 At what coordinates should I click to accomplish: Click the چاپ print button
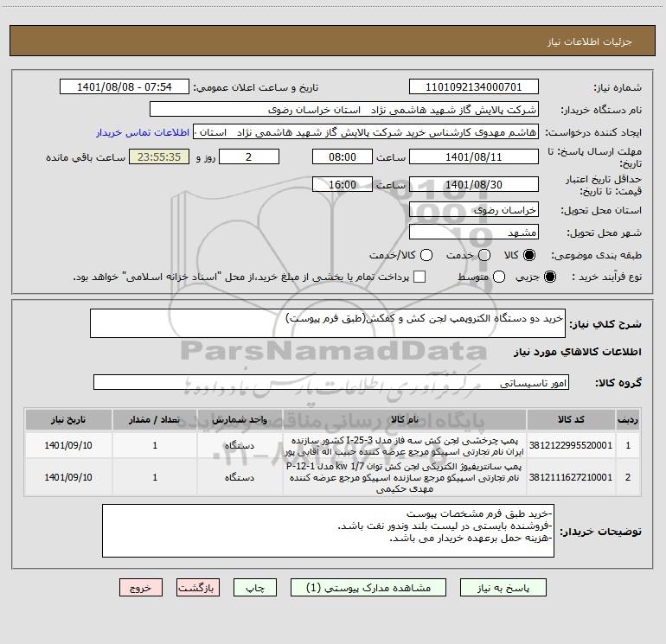coord(255,588)
